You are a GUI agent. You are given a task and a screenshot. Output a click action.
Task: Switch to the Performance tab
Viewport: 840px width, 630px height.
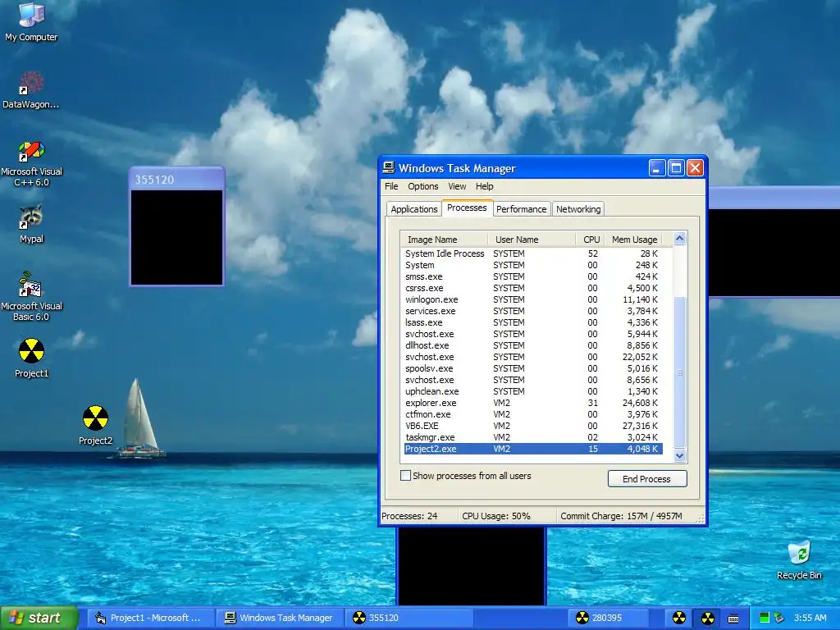pyautogui.click(x=521, y=209)
